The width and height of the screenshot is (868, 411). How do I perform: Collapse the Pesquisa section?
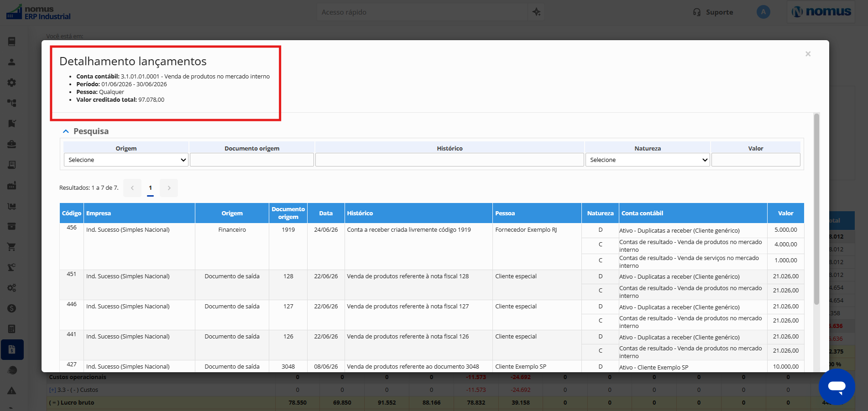tap(66, 131)
